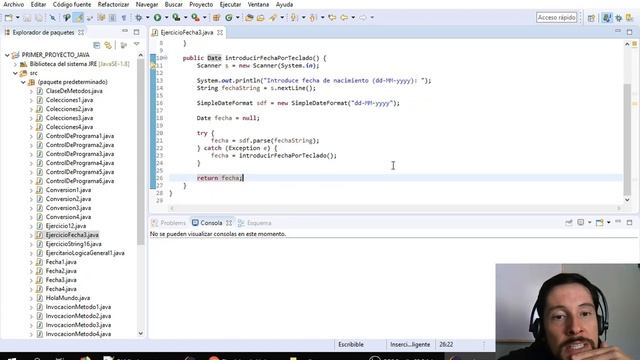640x360 pixels.
Task: Switch to the Debug perspective icon
Action: (619, 18)
